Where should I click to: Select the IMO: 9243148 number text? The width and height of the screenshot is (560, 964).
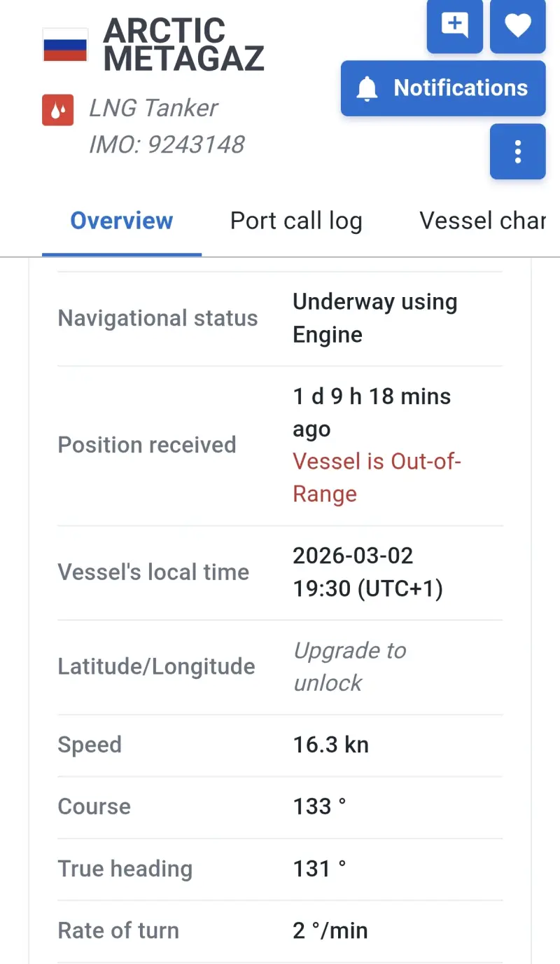167,144
